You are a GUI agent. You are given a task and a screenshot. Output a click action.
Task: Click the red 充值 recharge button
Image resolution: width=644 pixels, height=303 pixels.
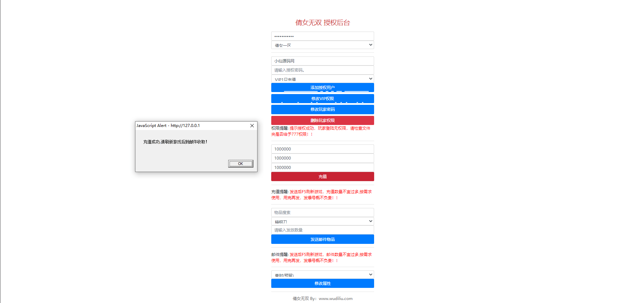[x=323, y=177]
